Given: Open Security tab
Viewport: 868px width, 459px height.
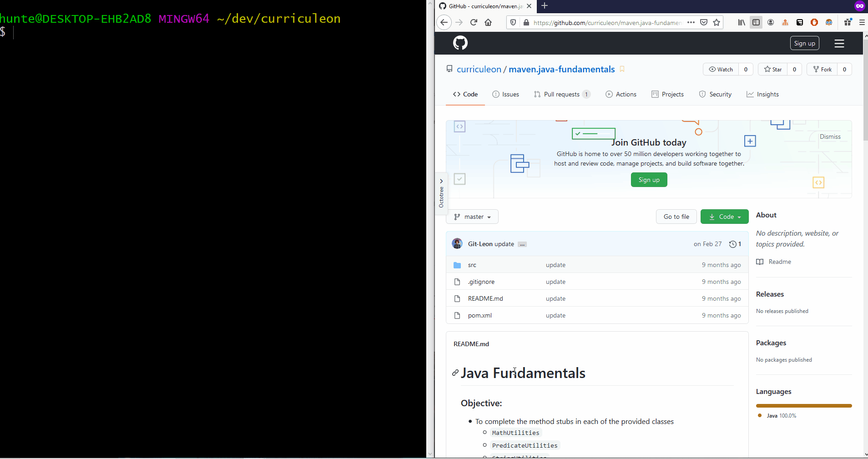Looking at the screenshot, I should click(715, 94).
